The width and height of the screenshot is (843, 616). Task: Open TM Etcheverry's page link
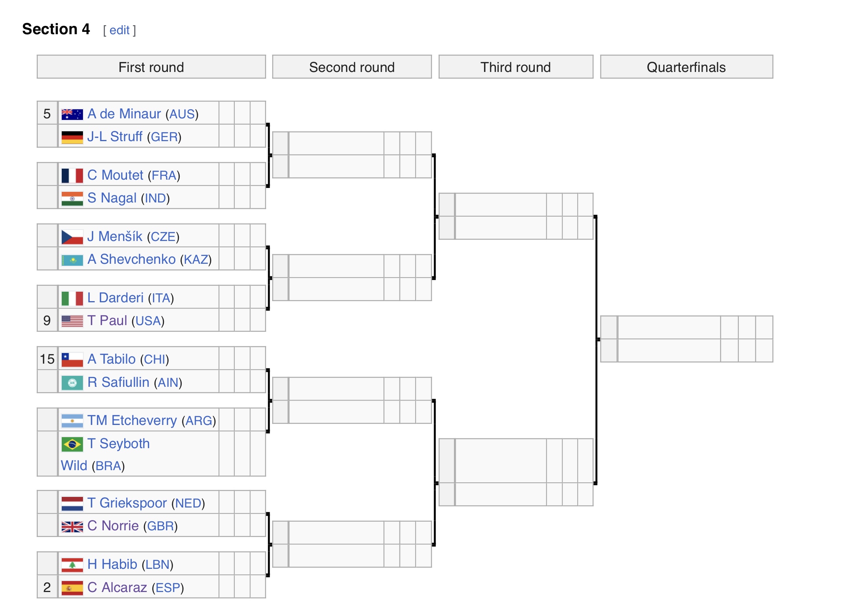132,421
